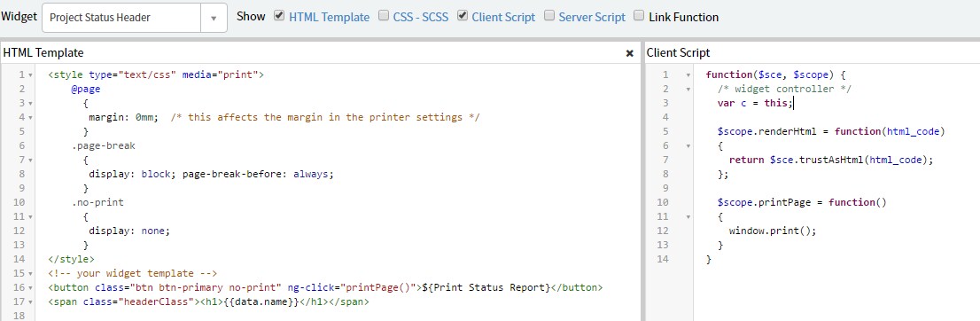The height and width of the screenshot is (321, 980).
Task: Click the {{data.name}} binding text
Action: tap(261, 301)
